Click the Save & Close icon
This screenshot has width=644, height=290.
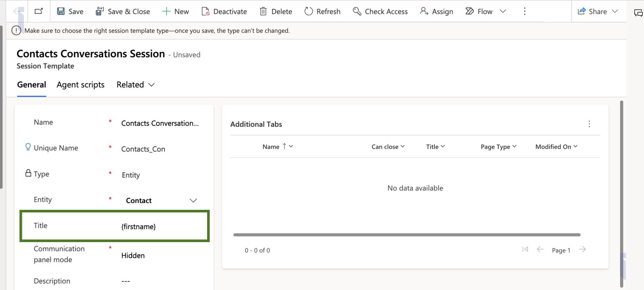100,11
